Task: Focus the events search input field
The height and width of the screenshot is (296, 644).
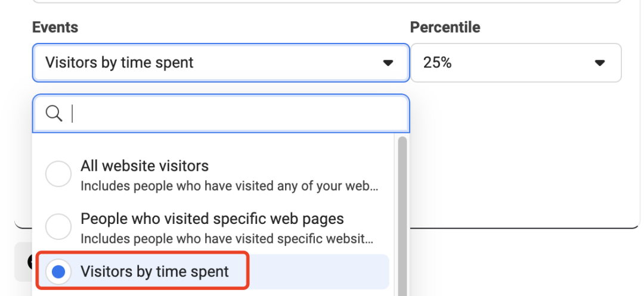Action: pos(239,114)
